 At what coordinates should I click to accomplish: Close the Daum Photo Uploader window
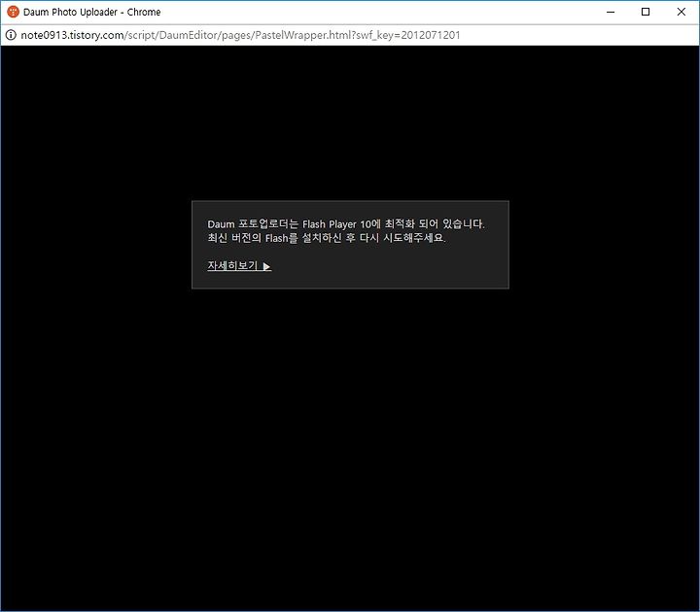(681, 12)
